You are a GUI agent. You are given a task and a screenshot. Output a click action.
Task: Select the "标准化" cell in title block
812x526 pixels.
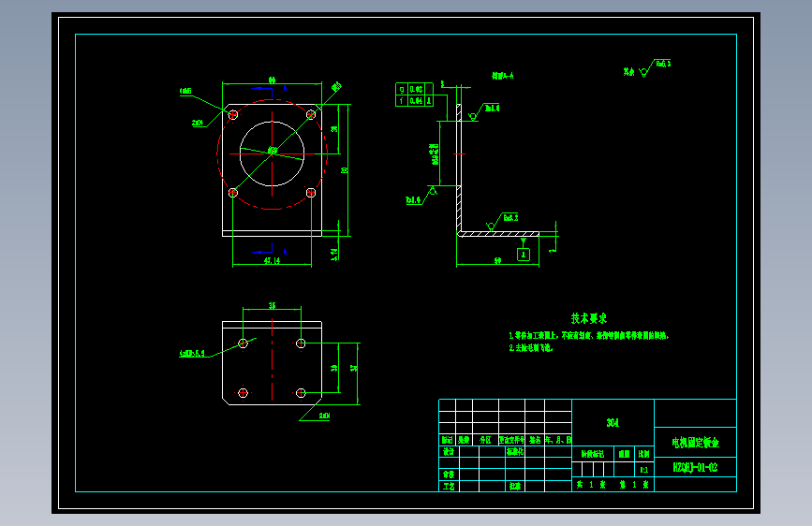[515, 451]
